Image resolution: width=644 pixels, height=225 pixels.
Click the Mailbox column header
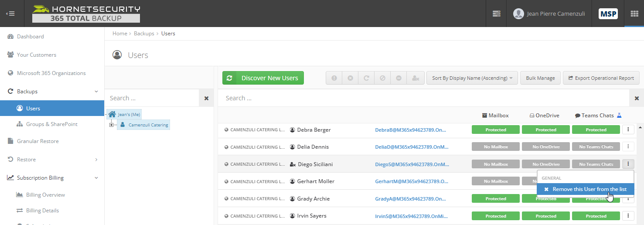[495, 116]
